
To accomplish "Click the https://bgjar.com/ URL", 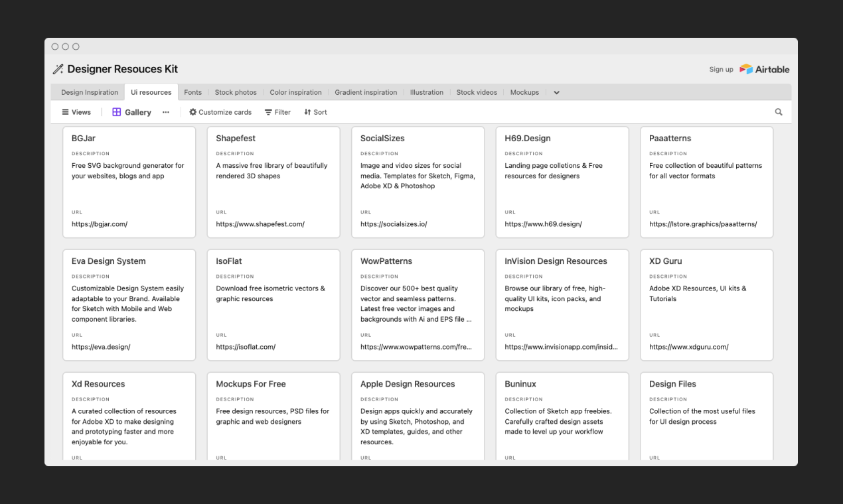I will tap(100, 224).
